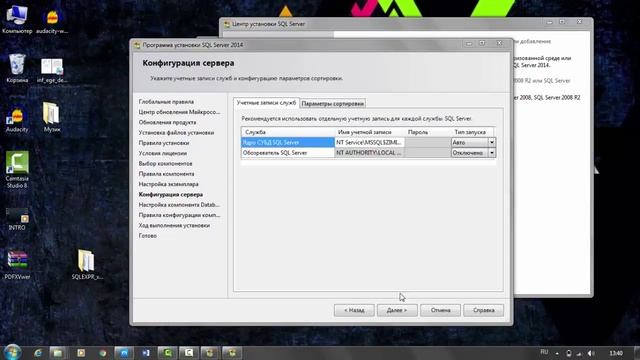Open the PDFXVwer archive icon on desktop

[x=17, y=265]
